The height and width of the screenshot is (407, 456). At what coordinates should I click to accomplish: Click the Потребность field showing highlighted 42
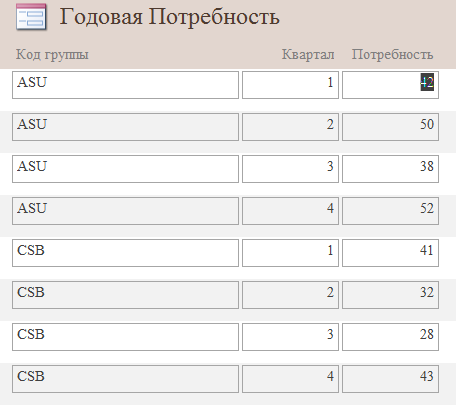point(390,85)
